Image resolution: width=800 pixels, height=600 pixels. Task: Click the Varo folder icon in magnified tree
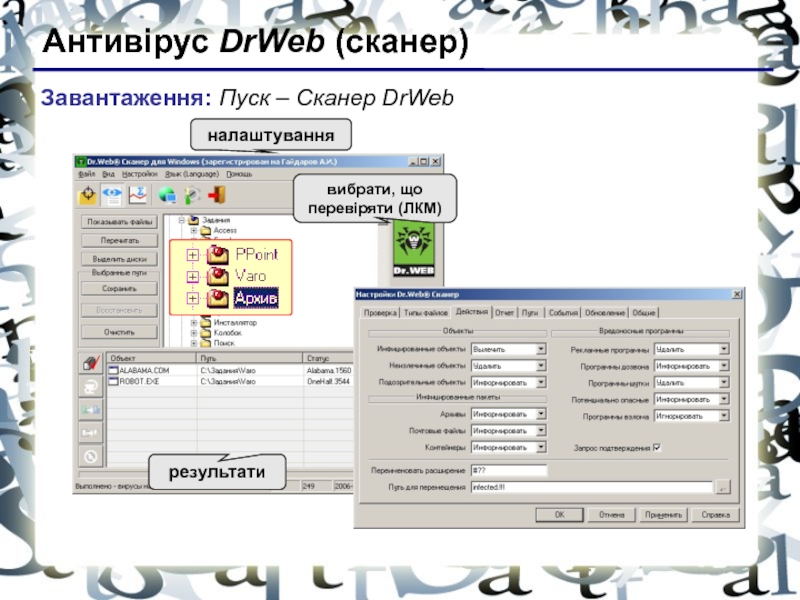[x=218, y=276]
